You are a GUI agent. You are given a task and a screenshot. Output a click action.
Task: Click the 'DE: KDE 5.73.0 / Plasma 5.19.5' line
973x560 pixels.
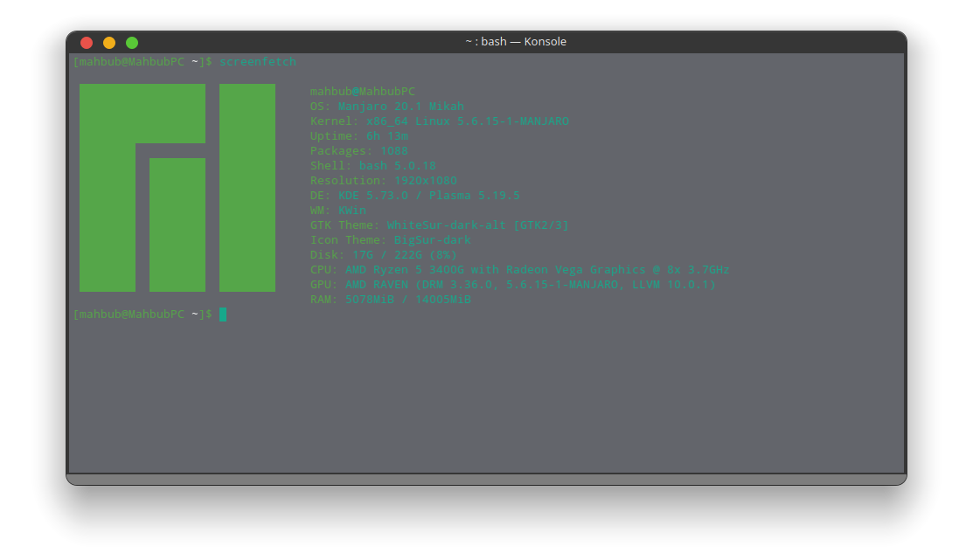(x=415, y=196)
